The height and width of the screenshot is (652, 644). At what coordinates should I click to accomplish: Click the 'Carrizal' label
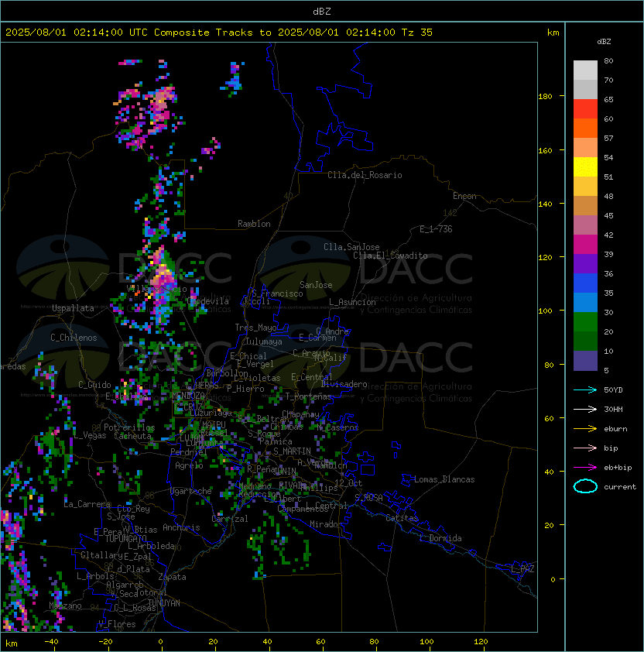[229, 519]
